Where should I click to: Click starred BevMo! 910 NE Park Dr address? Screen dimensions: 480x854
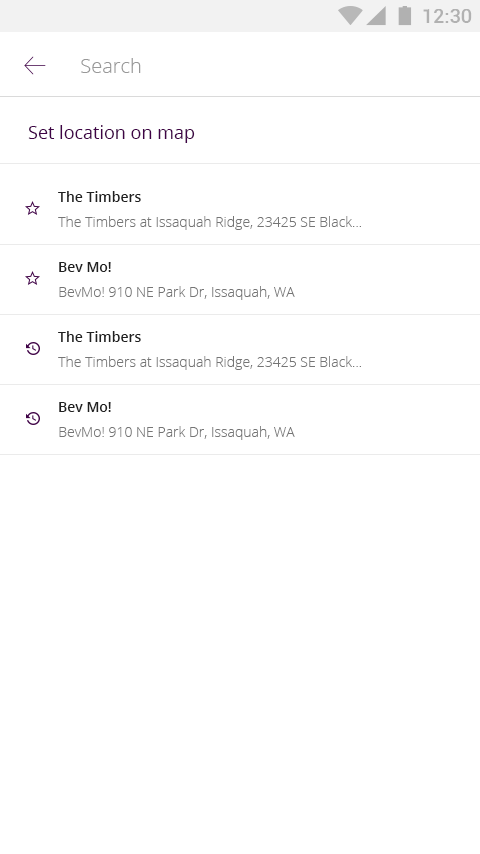[x=177, y=292]
